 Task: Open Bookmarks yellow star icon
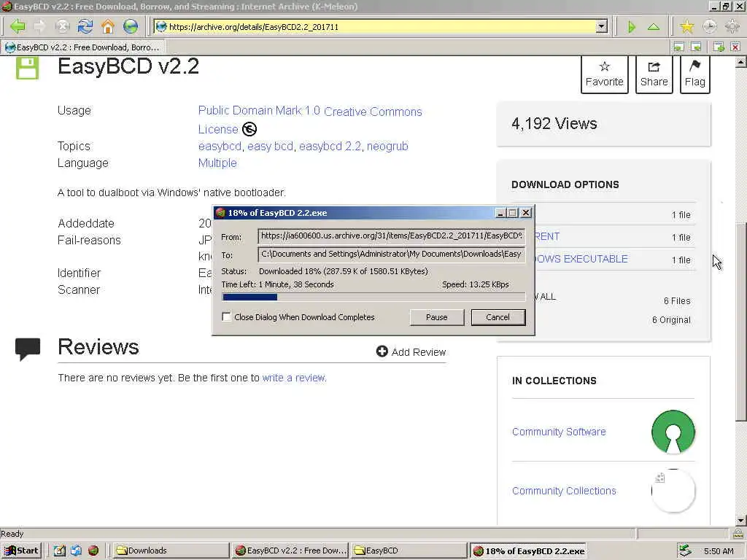tap(686, 27)
